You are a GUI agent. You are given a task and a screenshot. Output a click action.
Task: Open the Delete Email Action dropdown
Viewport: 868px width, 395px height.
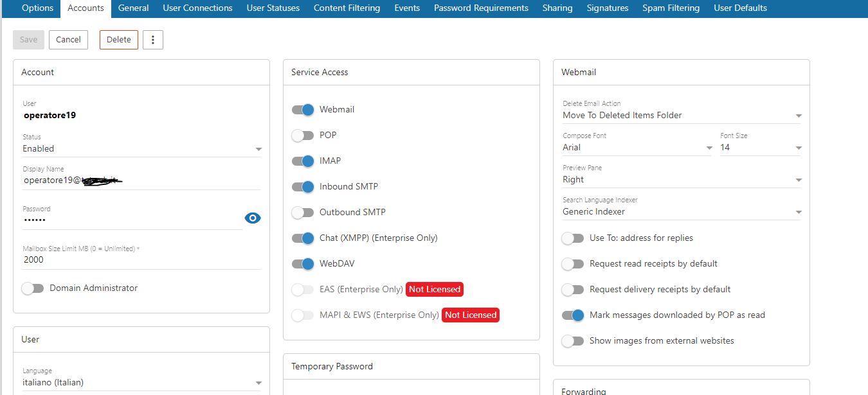pyautogui.click(x=682, y=116)
